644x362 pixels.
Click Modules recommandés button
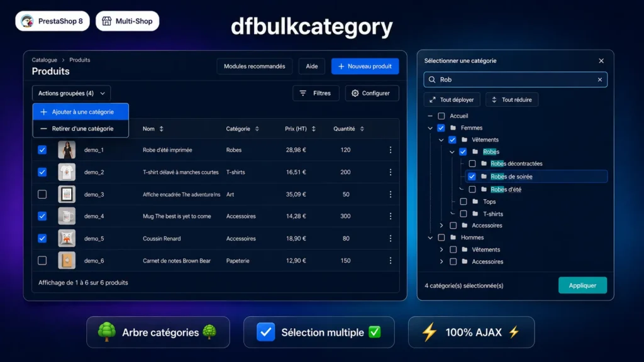point(254,66)
